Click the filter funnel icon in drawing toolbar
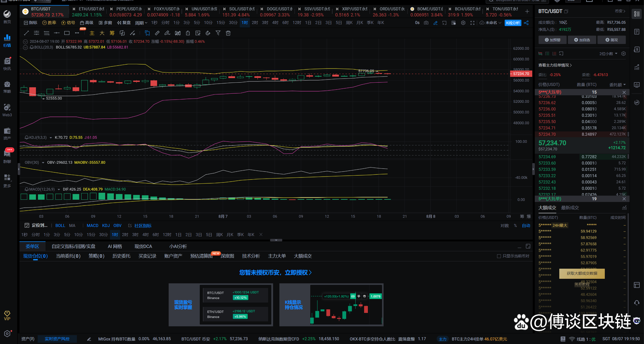The height and width of the screenshot is (344, 644). (218, 33)
